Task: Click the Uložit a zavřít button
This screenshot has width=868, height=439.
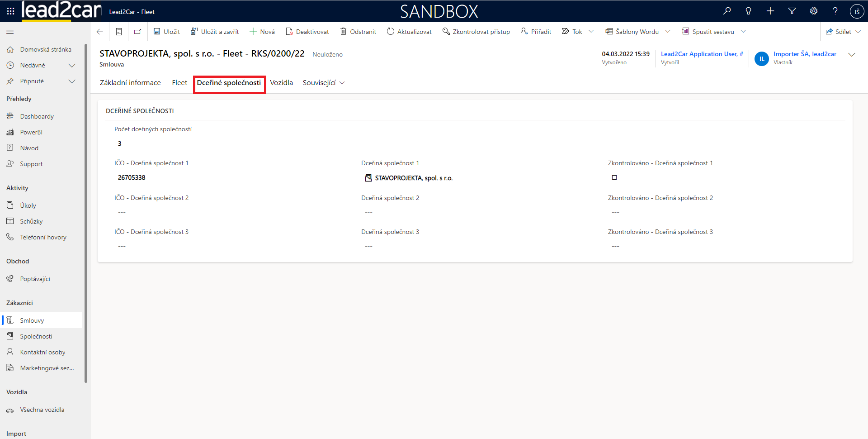Action: click(215, 32)
